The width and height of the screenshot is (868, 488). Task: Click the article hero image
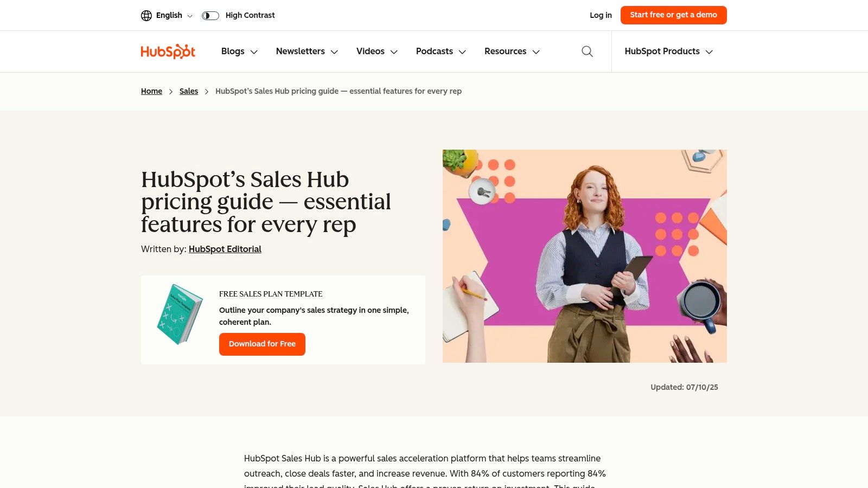[584, 256]
